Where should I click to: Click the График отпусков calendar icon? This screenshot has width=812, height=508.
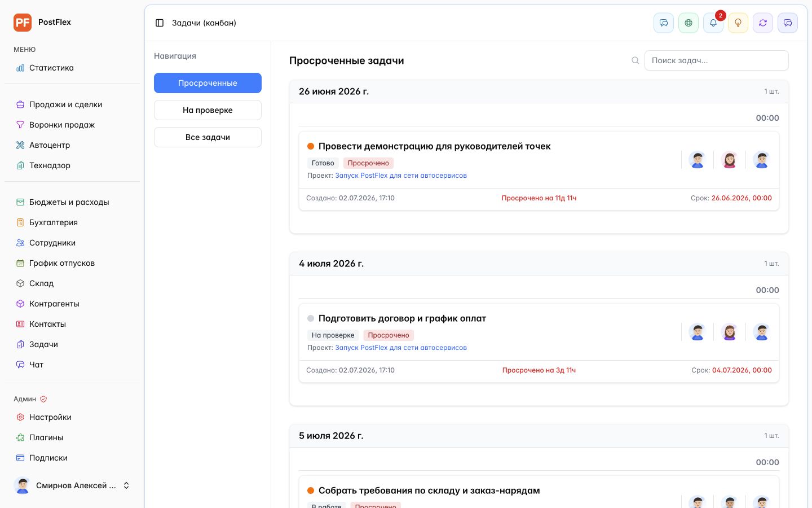(x=20, y=263)
